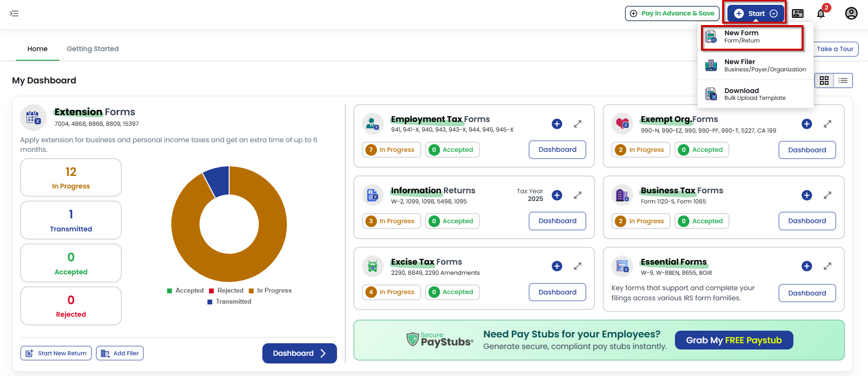Click Excise Tax 4 In Progress badge
This screenshot has width=868, height=376.
(x=391, y=292)
